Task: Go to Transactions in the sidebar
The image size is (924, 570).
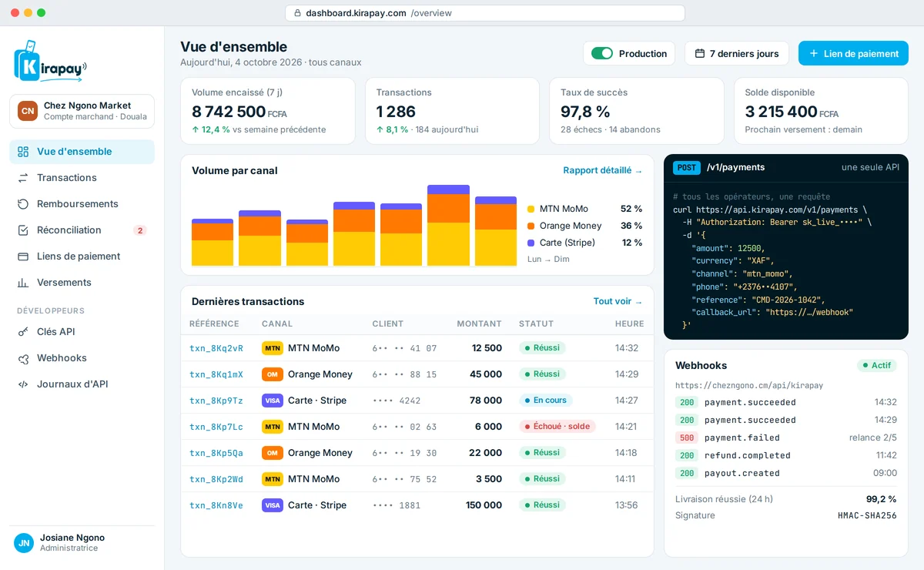Action: (82, 178)
